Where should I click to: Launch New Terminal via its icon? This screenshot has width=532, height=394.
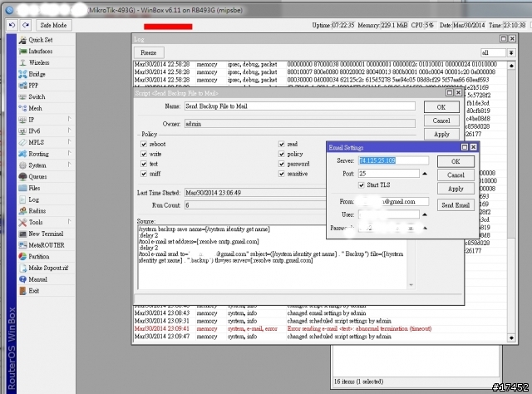pos(22,234)
